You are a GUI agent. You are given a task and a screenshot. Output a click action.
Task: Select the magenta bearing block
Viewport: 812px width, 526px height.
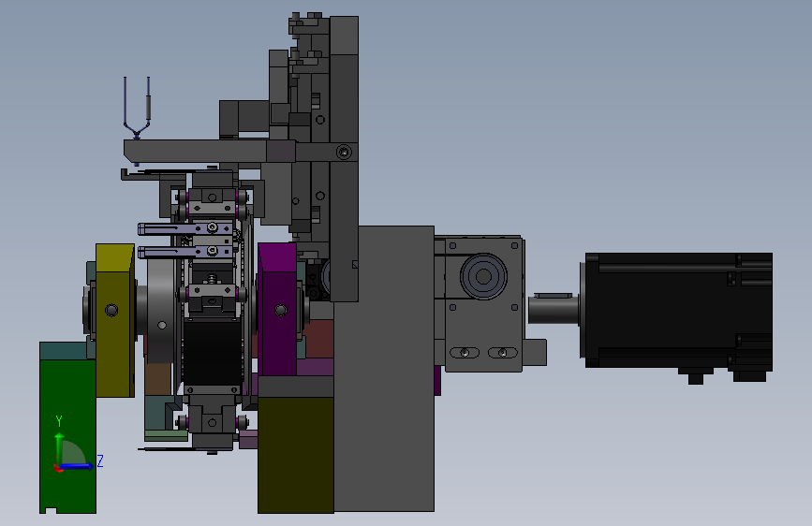pos(277,309)
